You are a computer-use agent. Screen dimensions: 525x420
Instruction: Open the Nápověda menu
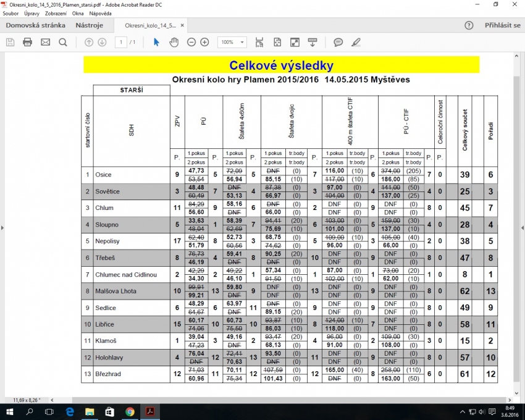(x=101, y=14)
